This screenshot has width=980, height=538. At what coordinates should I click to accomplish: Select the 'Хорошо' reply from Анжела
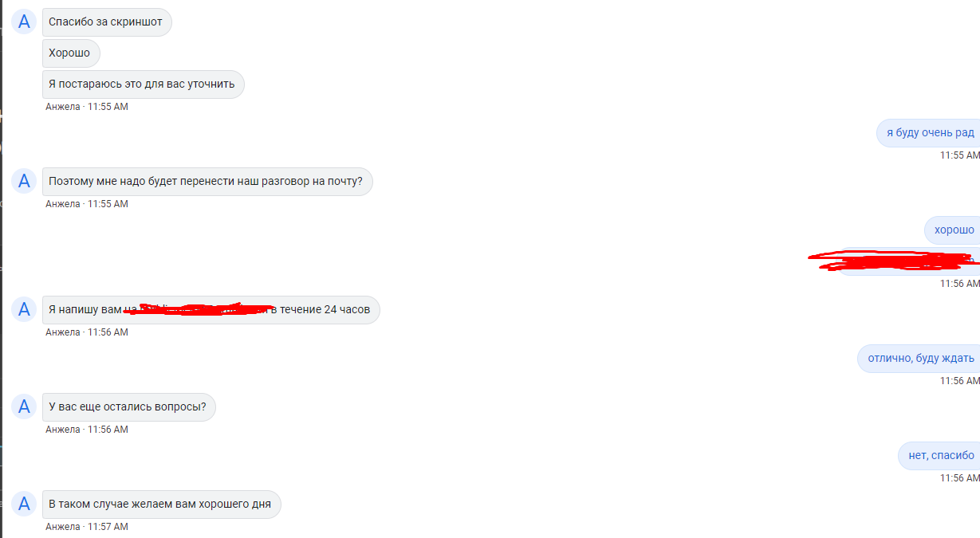coord(71,53)
